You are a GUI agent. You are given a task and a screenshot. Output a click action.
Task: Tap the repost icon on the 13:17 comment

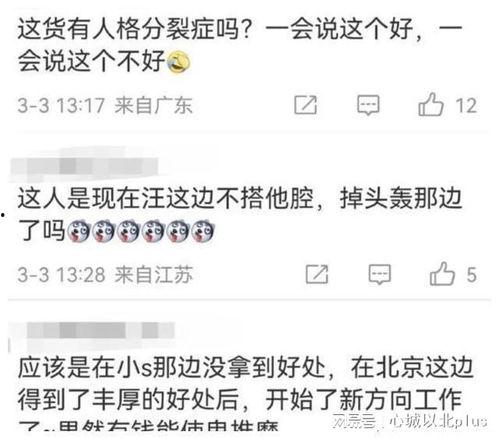pos(306,105)
